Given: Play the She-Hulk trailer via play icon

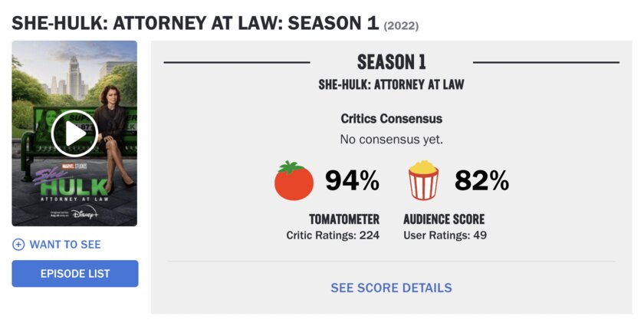Looking at the screenshot, I should [x=74, y=133].
